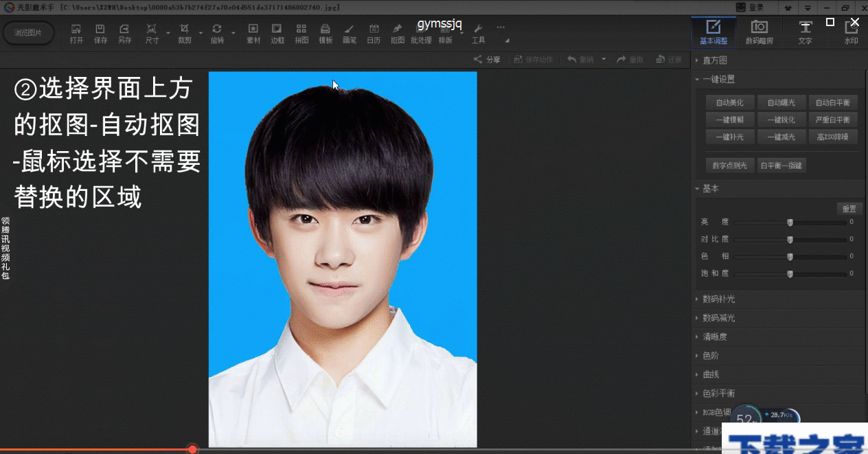Screen dimensions: 868x454
Task: Expand the 数码补光 section
Action: (718, 299)
